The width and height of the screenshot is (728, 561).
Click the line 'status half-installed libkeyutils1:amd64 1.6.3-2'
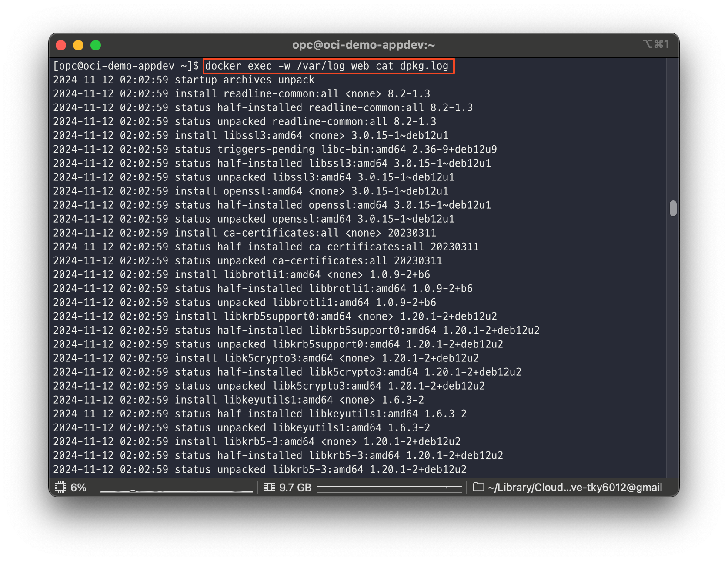pyautogui.click(x=260, y=414)
